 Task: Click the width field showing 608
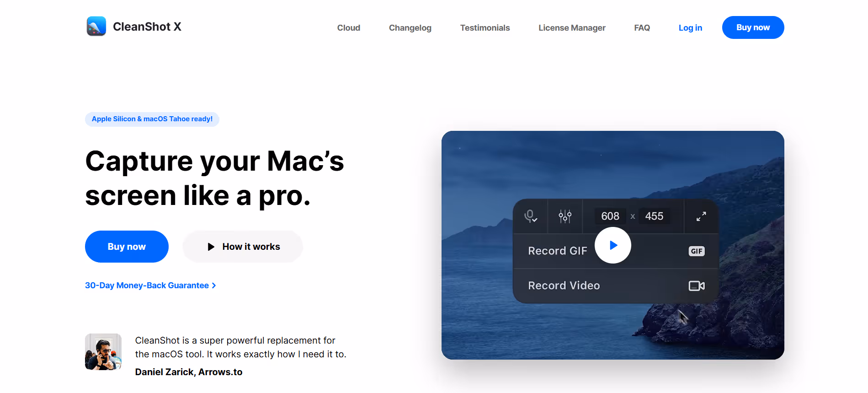[x=610, y=216]
